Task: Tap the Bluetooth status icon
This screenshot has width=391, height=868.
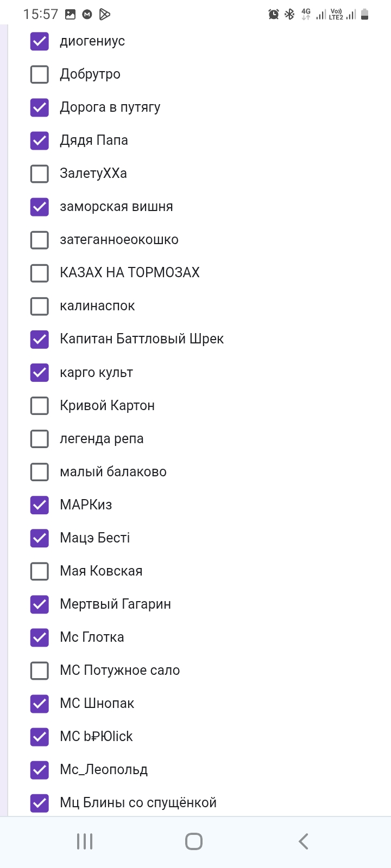Action: click(289, 14)
